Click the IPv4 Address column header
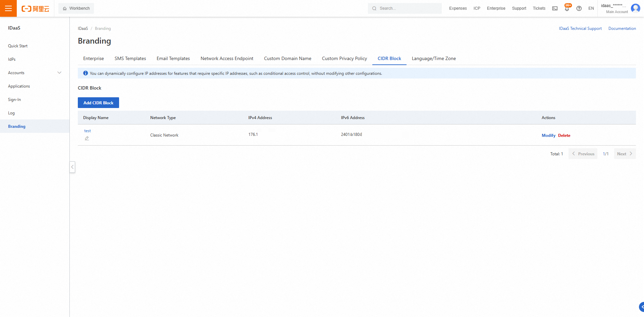This screenshot has width=644, height=317. (x=260, y=118)
